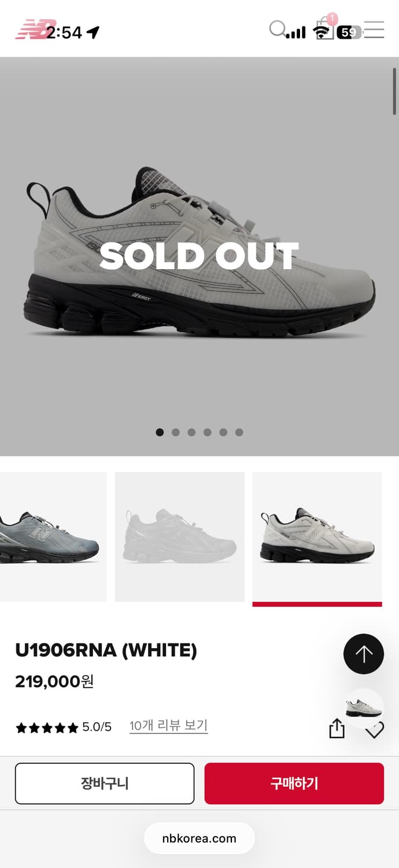Click the red 구매하기 buy button
399x868 pixels.
(294, 784)
